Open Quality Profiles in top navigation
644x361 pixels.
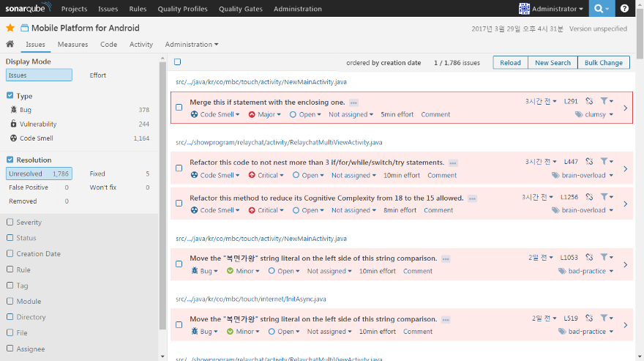pos(183,9)
